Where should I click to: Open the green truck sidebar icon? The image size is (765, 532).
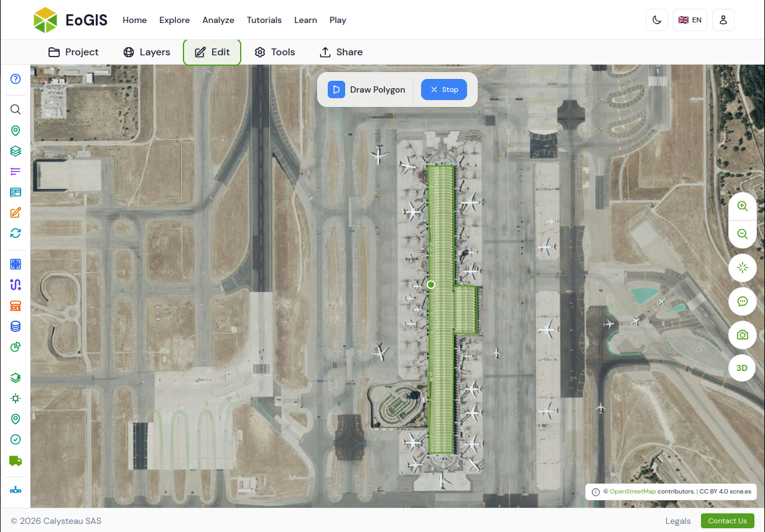coord(16,461)
